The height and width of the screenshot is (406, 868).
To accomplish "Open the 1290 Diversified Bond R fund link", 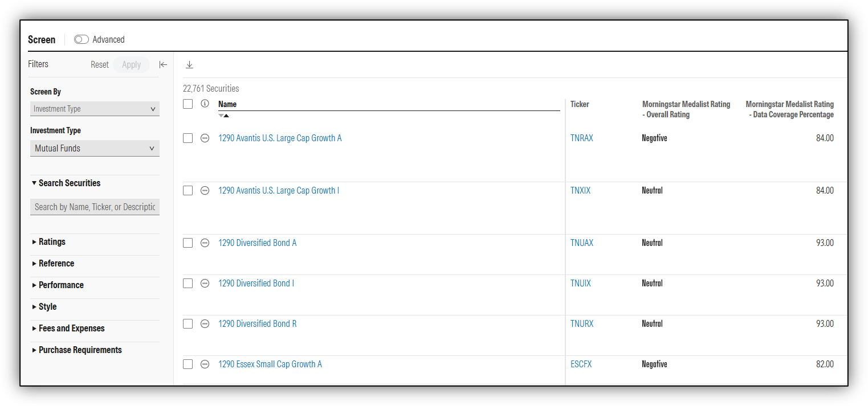I will click(258, 324).
